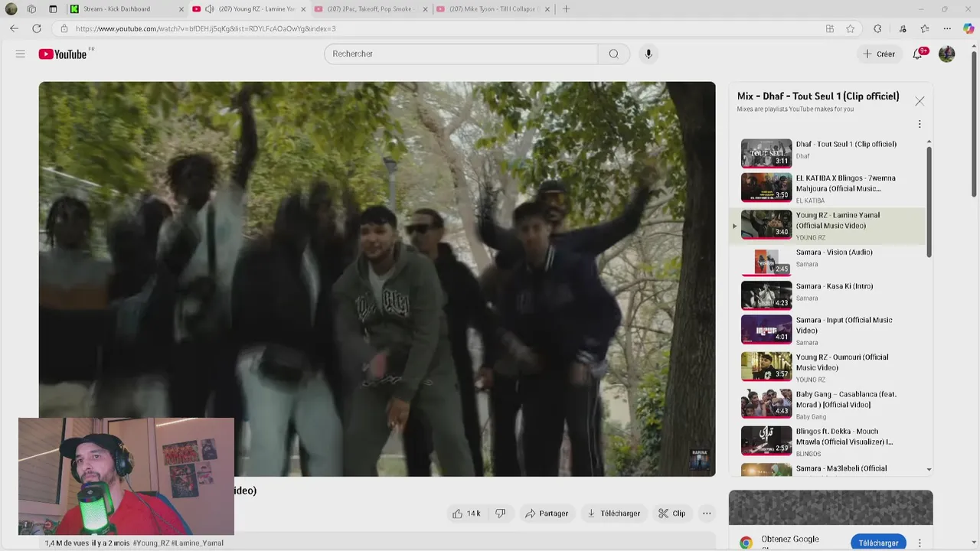
Task: Click the video player to pause
Action: (x=377, y=279)
